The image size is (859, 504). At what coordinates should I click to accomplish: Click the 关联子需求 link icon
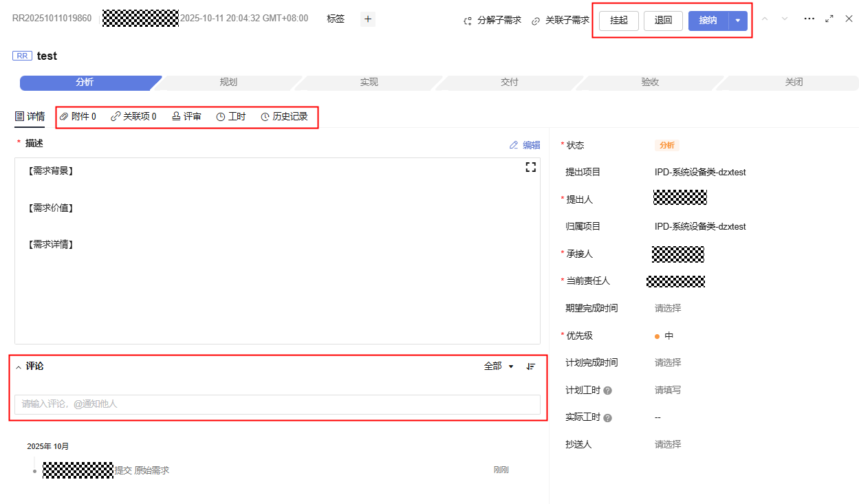(536, 21)
